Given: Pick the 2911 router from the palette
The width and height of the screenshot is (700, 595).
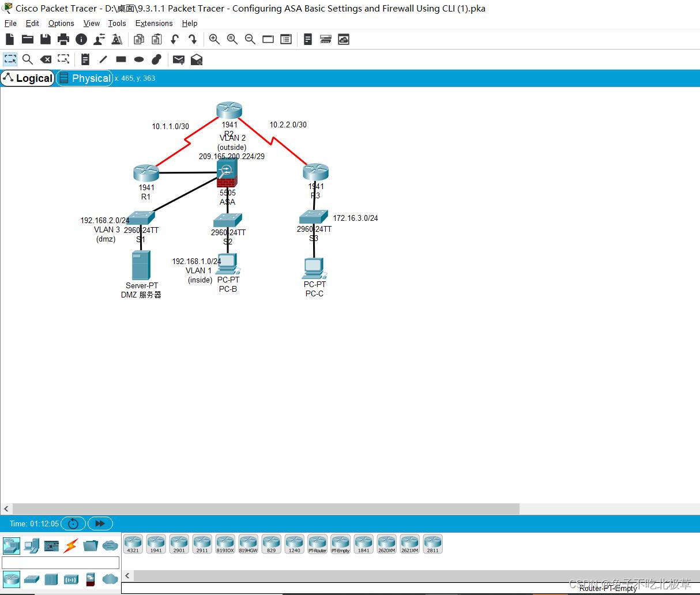Looking at the screenshot, I should [x=202, y=544].
